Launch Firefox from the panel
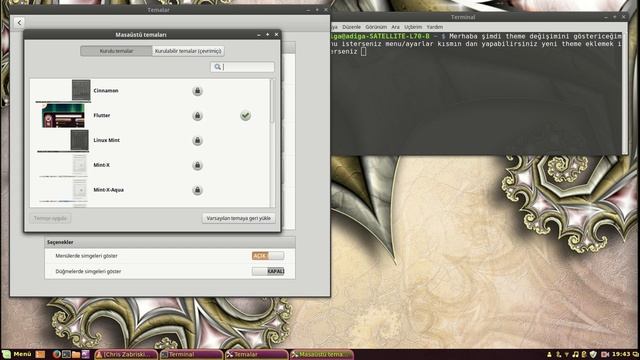 56,354
